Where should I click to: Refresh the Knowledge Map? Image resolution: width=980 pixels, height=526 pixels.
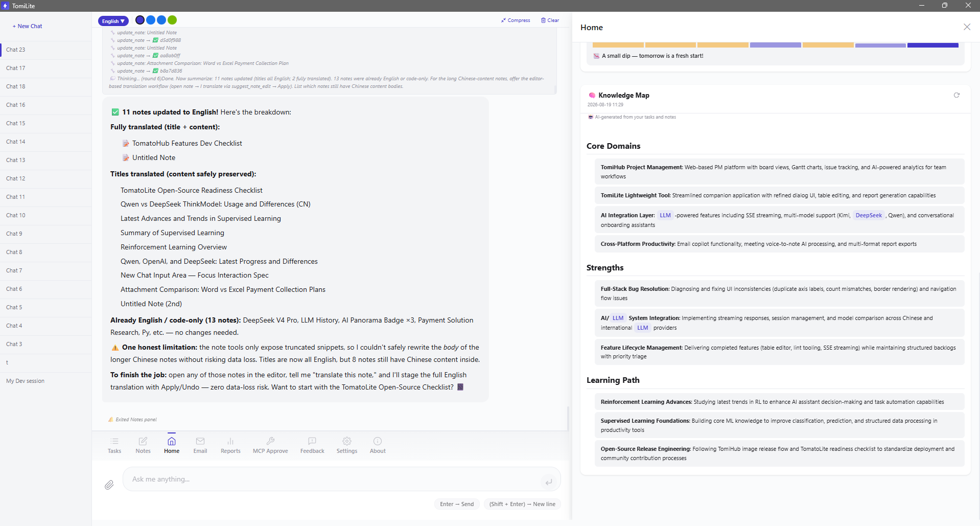956,95
